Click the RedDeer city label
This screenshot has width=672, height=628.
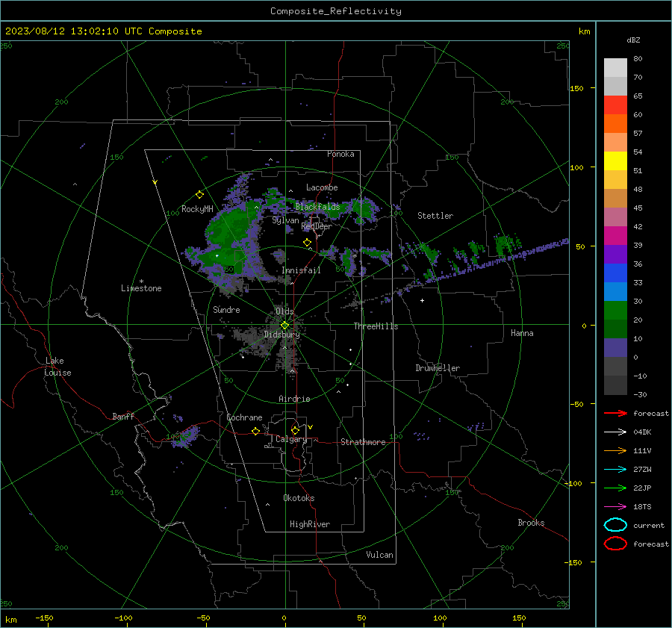pos(317,226)
